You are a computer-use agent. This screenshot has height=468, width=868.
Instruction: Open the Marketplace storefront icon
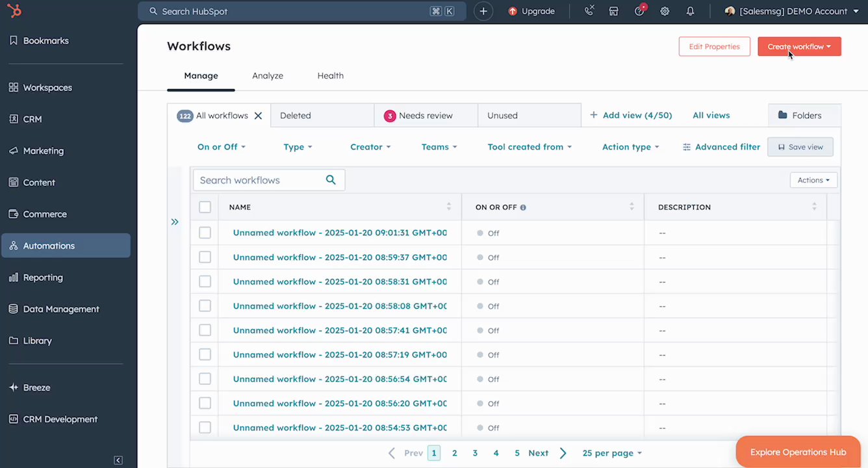(613, 11)
